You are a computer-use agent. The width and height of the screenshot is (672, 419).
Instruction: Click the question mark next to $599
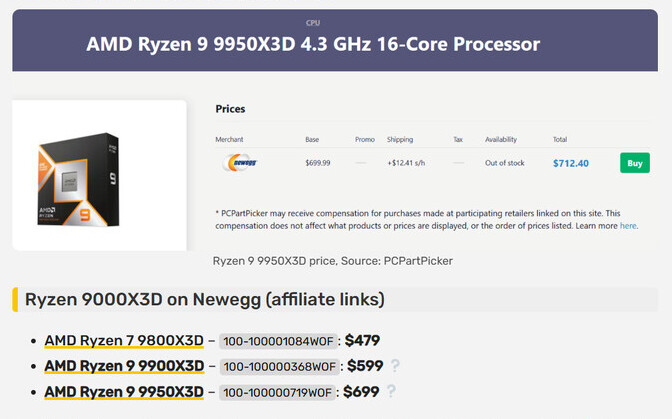pos(395,365)
